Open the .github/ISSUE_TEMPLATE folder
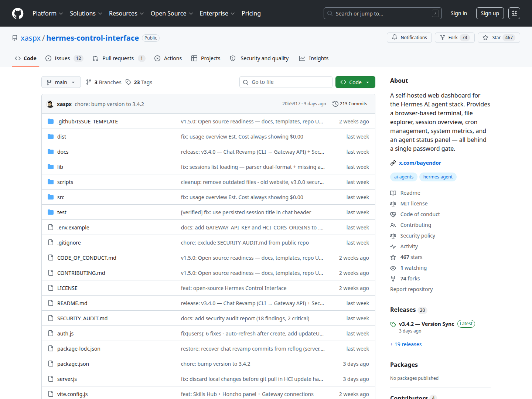Viewport: 532px width, 399px height. pyautogui.click(x=88, y=122)
